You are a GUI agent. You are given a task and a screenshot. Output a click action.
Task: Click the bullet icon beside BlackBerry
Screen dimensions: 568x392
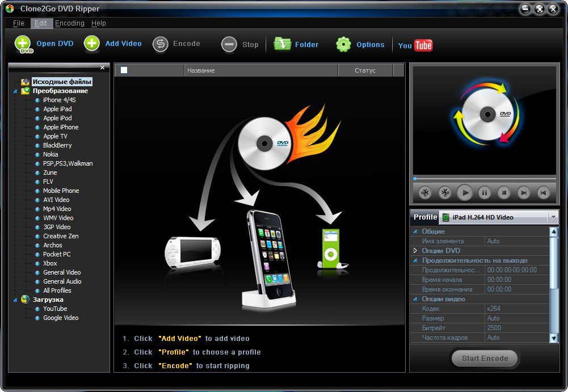[x=37, y=145]
